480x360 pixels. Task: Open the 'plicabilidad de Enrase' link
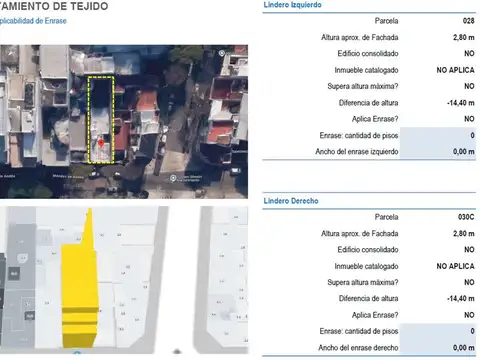tap(33, 21)
